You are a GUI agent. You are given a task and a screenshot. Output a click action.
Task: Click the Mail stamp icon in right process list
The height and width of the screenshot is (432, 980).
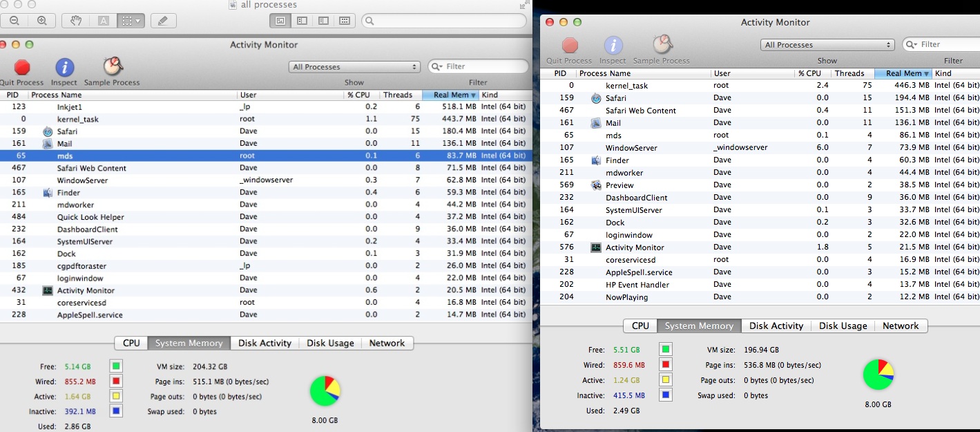tap(596, 123)
